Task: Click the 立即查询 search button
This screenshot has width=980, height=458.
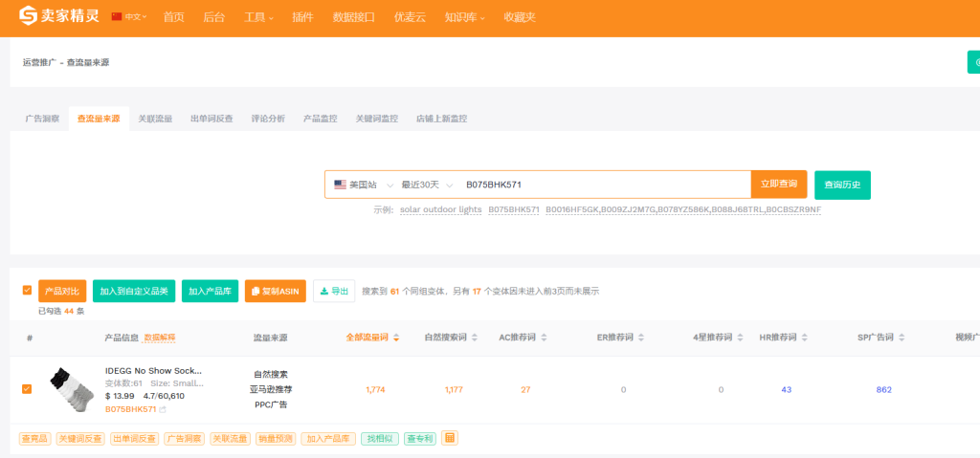Action: pos(778,185)
